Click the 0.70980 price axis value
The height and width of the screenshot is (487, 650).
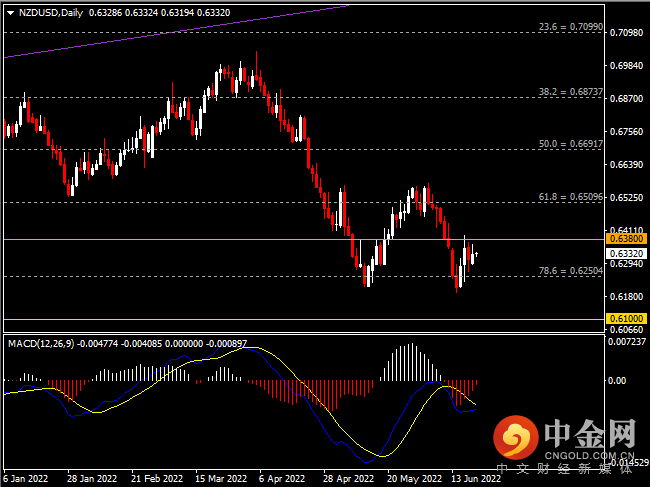click(626, 33)
